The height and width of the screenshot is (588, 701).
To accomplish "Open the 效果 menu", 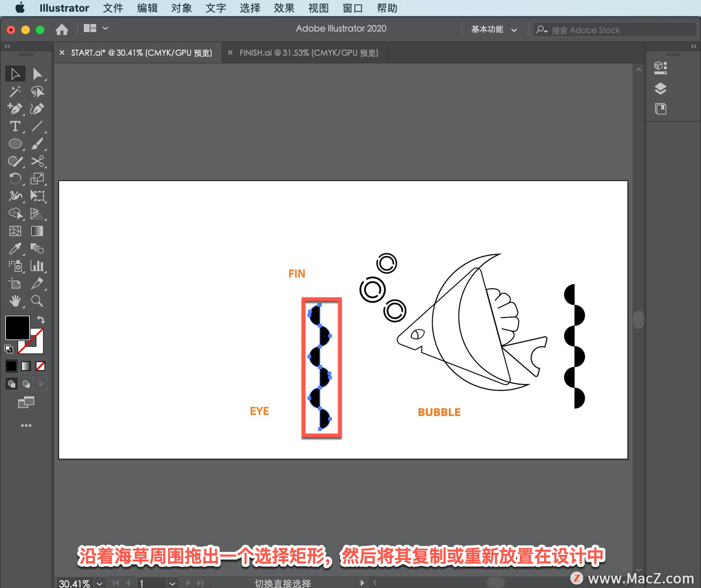I will 284,8.
